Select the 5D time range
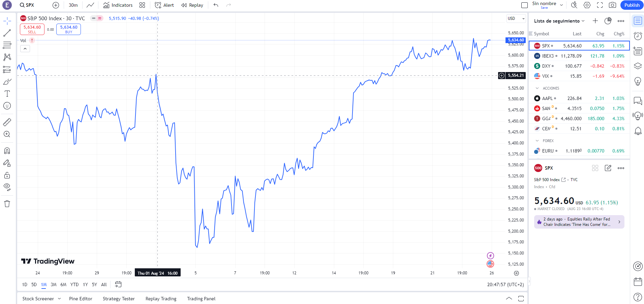This screenshot has width=644, height=304. tap(34, 284)
